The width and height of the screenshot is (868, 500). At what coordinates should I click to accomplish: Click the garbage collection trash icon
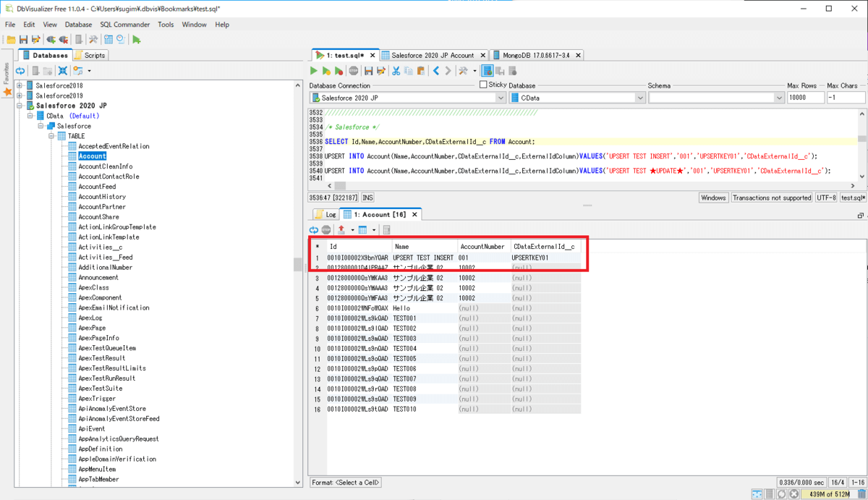[x=861, y=494]
